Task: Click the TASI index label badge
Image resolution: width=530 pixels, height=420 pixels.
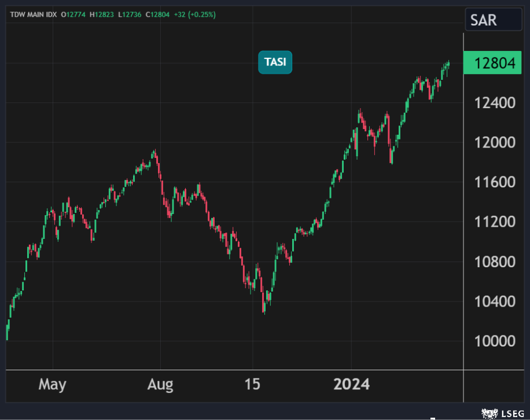Action: [x=275, y=62]
